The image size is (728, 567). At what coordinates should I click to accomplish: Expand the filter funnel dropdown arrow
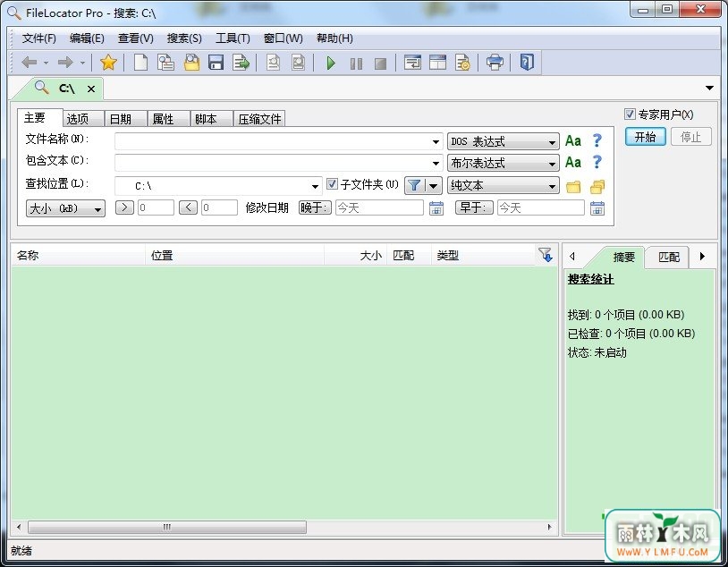[433, 186]
